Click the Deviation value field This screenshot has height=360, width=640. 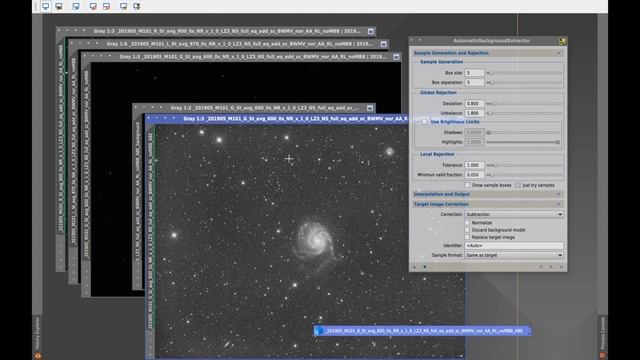pos(474,104)
